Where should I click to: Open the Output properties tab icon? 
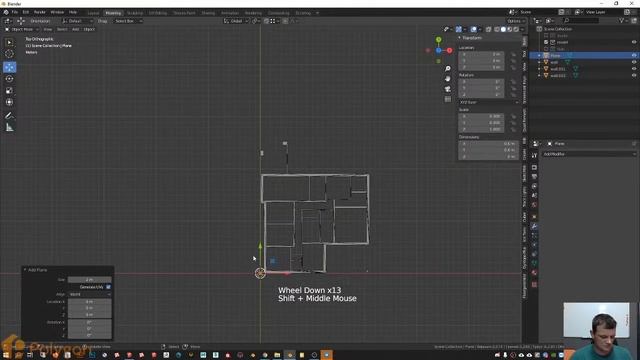pyautogui.click(x=534, y=177)
